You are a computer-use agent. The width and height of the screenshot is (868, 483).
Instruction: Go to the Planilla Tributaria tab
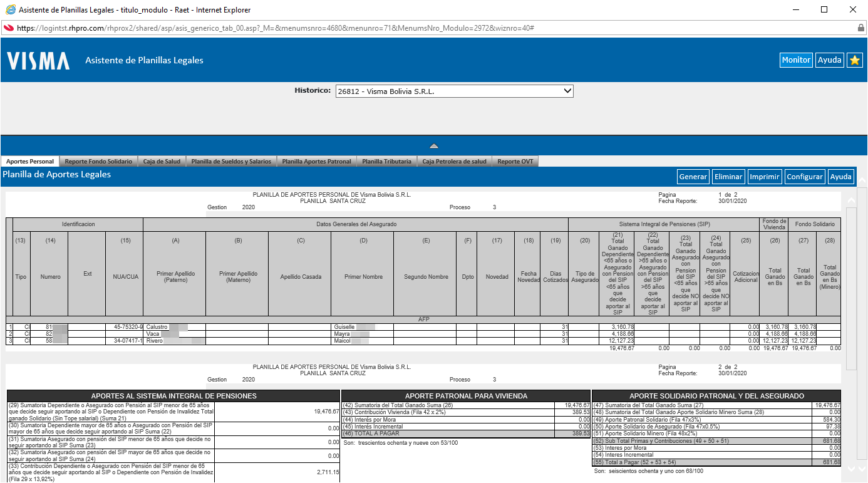click(386, 162)
